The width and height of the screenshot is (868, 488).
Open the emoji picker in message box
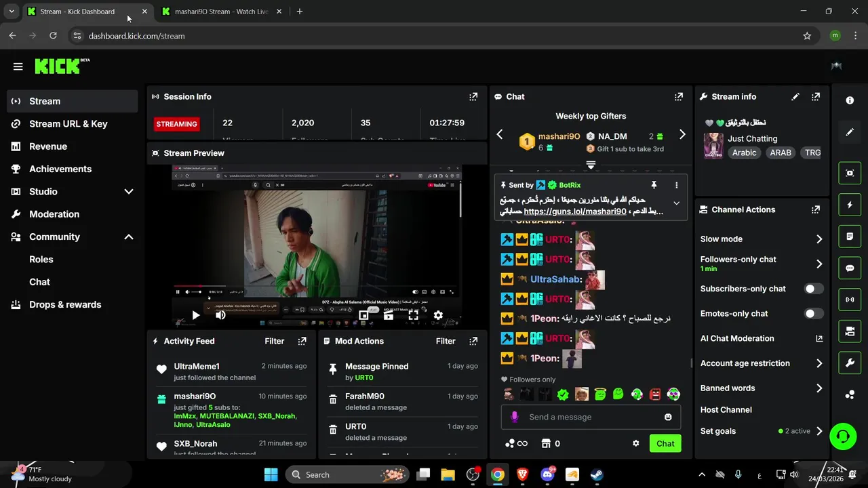[668, 417]
